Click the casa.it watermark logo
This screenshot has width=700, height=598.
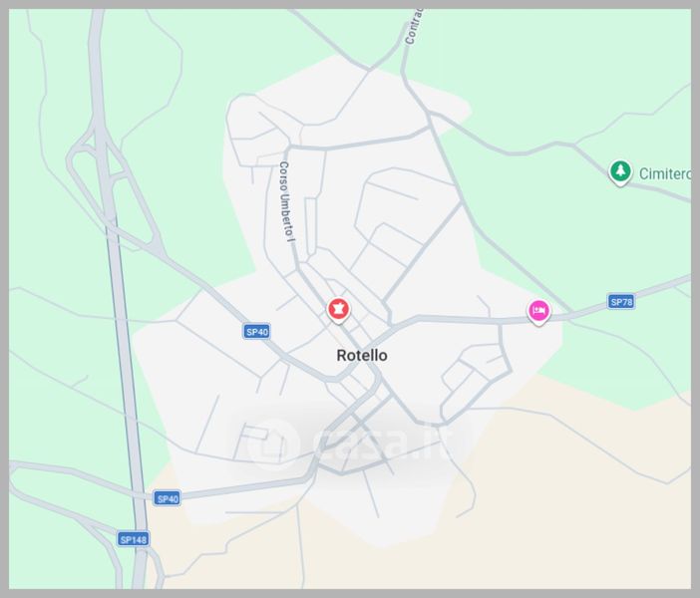273,443
